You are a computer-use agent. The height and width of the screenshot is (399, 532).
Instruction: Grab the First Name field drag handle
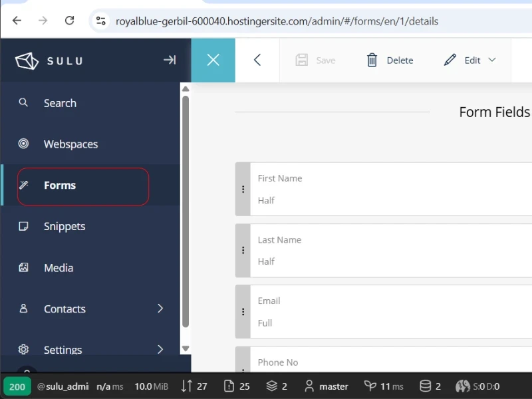(x=243, y=190)
